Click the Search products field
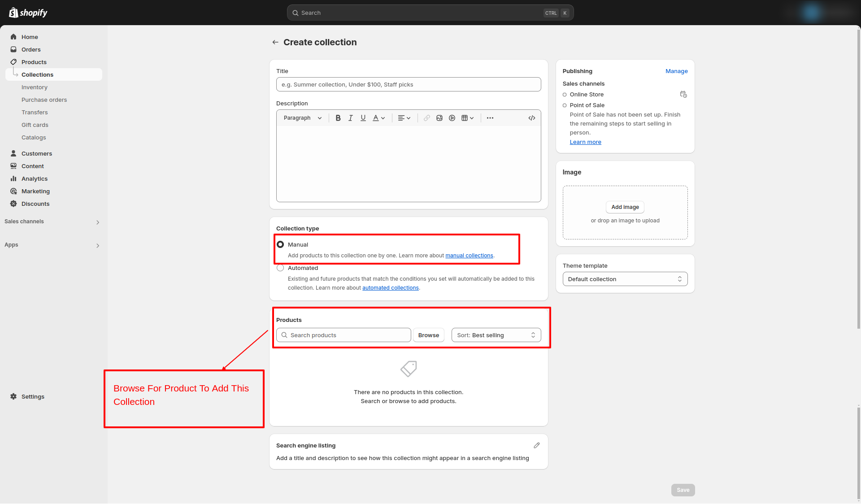Image resolution: width=861 pixels, height=504 pixels. (x=344, y=335)
